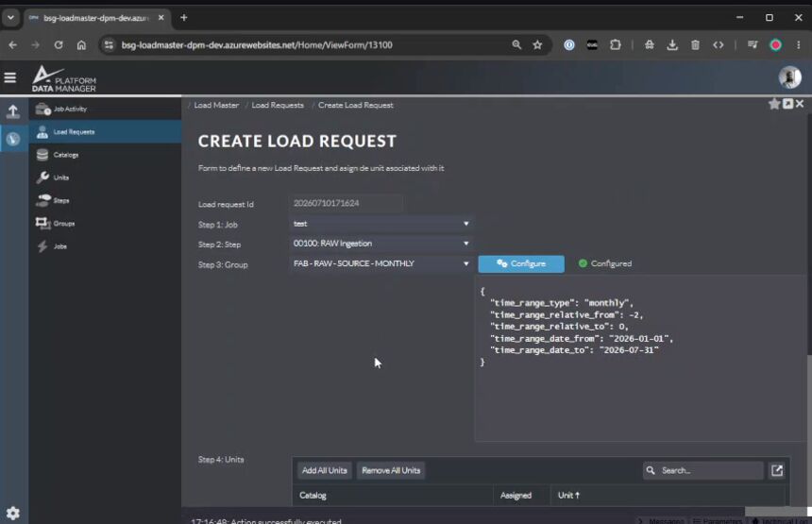Screen dimensions: 812x524
Task: Open the browser downloads icon
Action: [672, 45]
